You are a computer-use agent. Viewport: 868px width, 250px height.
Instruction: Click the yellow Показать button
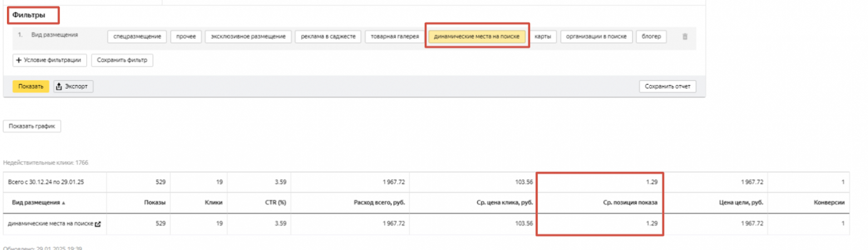point(31,87)
